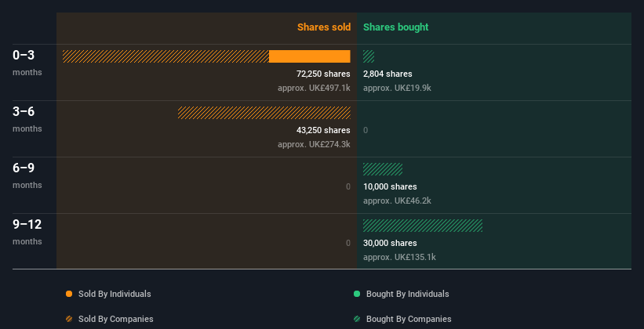This screenshot has width=644, height=329.
Task: Click the approx. UK£497.1k amount
Action: [314, 88]
